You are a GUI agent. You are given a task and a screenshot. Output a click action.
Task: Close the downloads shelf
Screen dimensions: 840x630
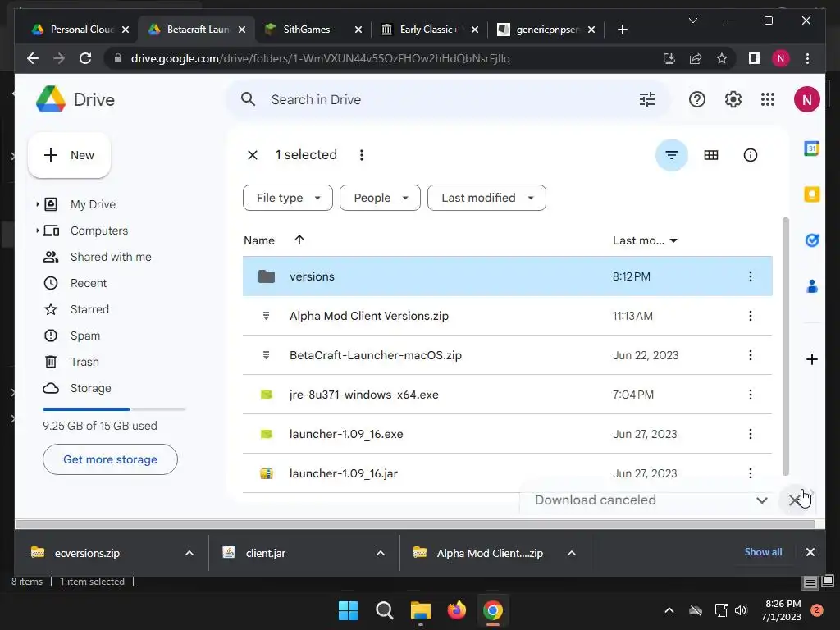(x=810, y=552)
